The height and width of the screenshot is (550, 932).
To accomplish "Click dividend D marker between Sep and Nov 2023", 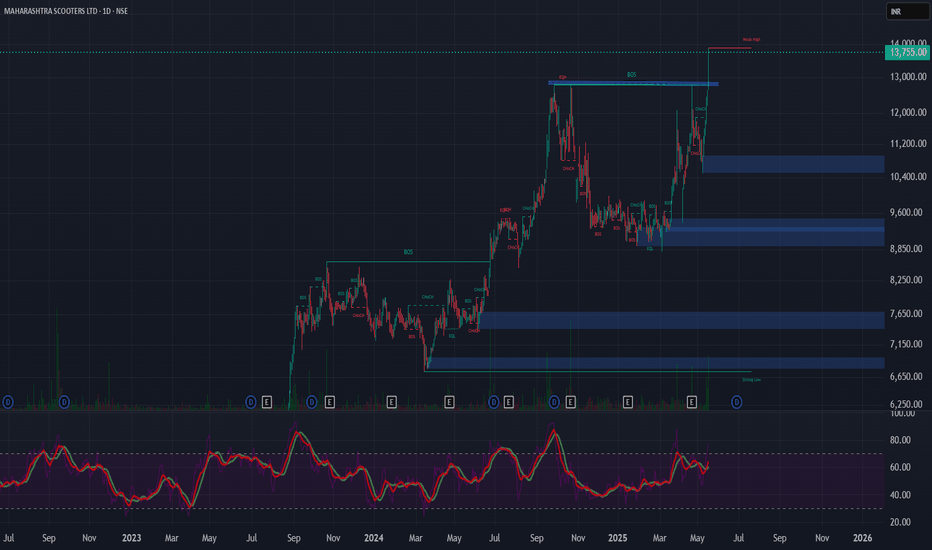I will pyautogui.click(x=311, y=403).
